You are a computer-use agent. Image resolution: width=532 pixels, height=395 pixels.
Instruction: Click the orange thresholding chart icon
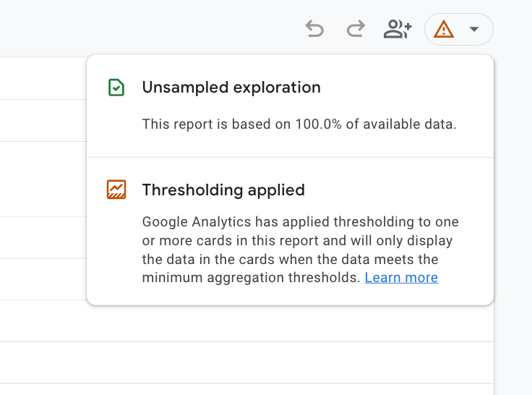(x=116, y=190)
